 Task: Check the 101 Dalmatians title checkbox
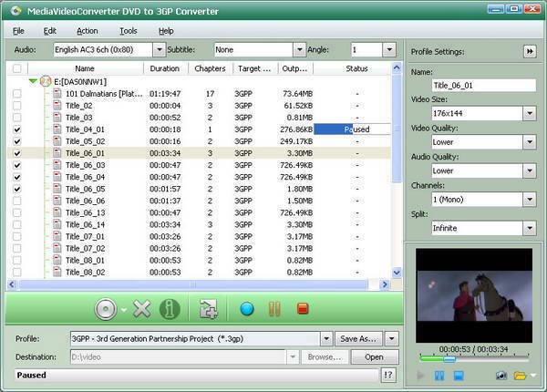coord(16,94)
